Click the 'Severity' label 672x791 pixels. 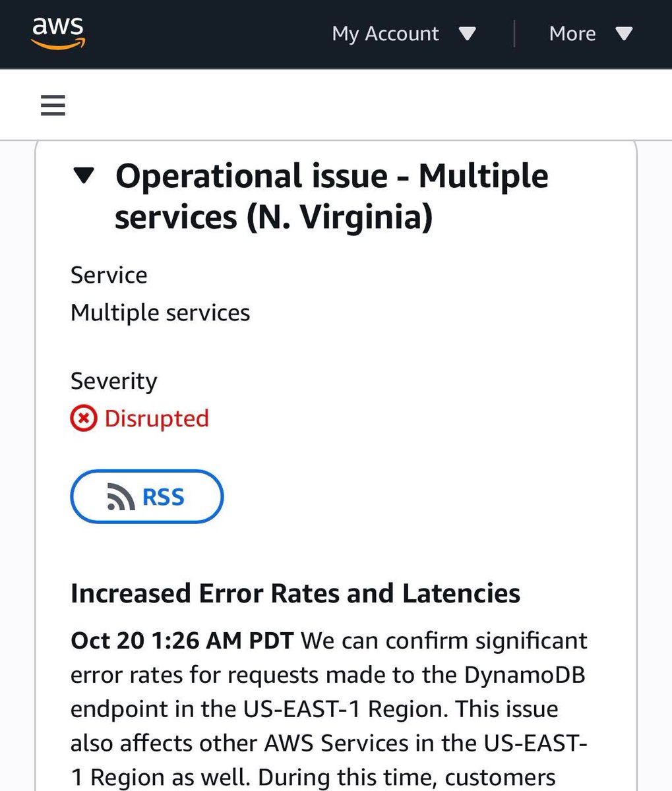114,381
